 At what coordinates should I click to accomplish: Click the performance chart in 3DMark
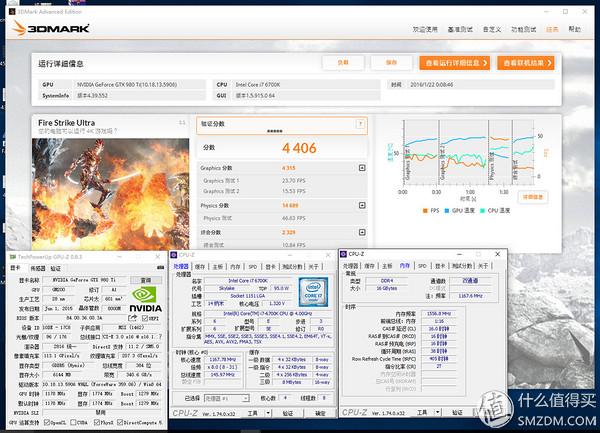coord(469,152)
